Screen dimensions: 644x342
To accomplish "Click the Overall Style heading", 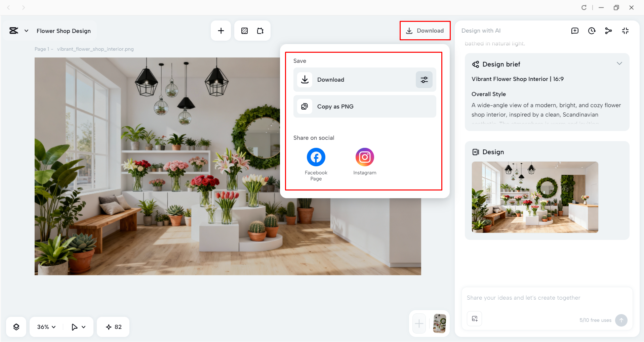I will pos(488,94).
